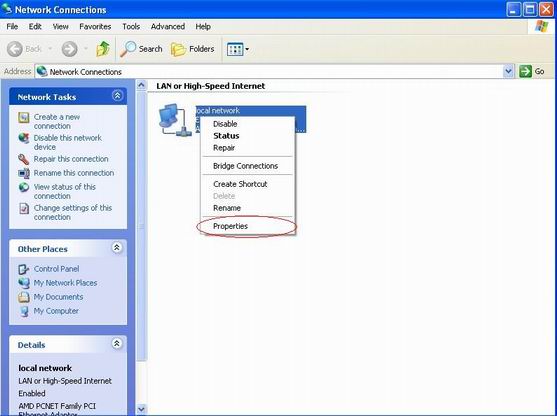The width and height of the screenshot is (557, 416).
Task: Open Control Panel link in Other Places
Action: [x=56, y=269]
